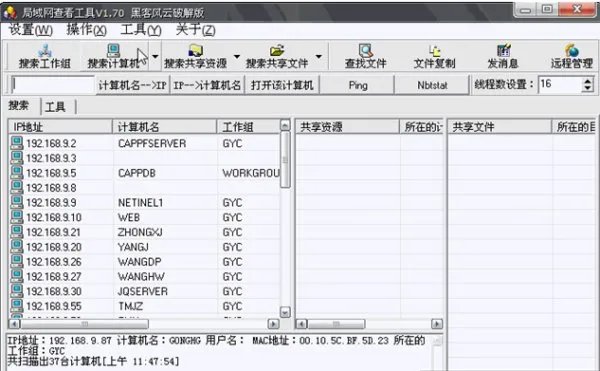Open dropdown arrow next to 搜索计算机
This screenshot has height=371, width=600.
click(155, 56)
